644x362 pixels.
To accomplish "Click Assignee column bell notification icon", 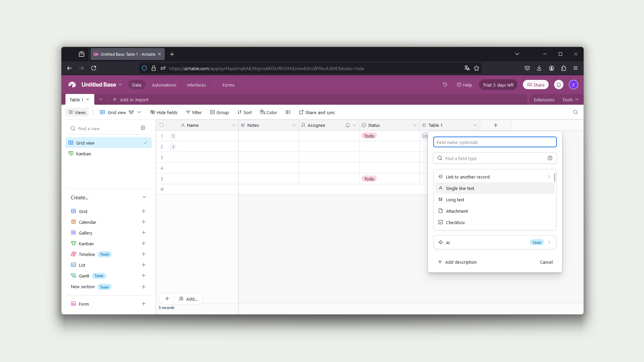I will 348,125.
